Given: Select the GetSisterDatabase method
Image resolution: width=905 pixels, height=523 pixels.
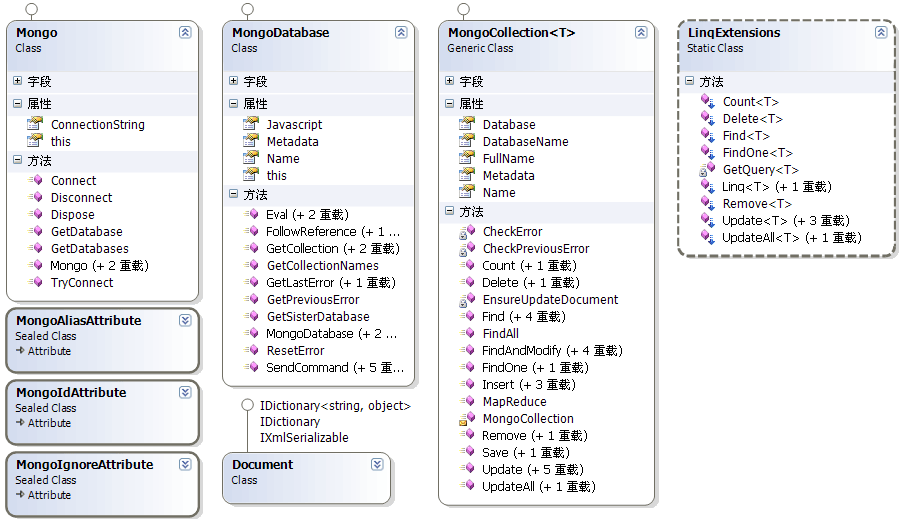Looking at the screenshot, I should (x=317, y=316).
